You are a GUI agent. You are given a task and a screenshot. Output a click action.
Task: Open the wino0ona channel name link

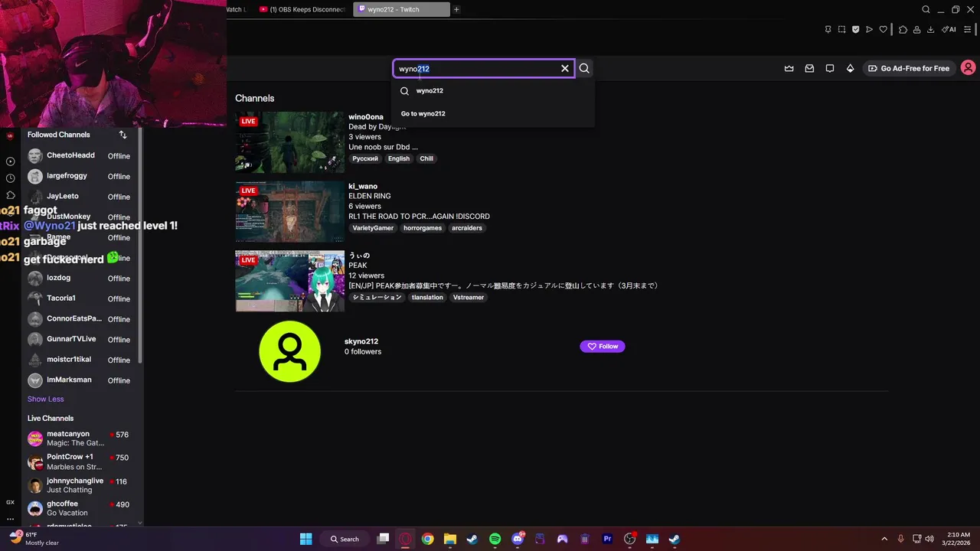pos(366,117)
